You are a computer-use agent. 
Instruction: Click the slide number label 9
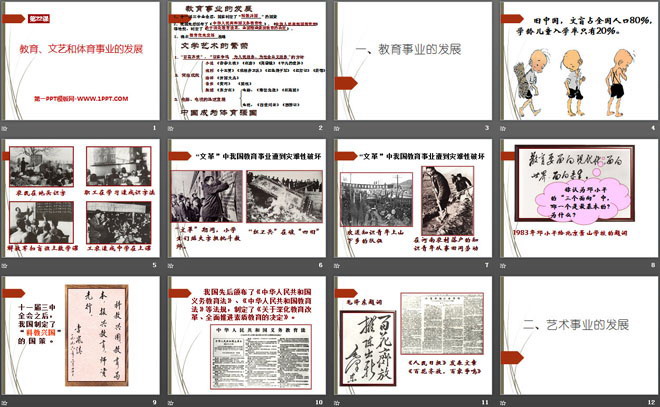tap(154, 402)
